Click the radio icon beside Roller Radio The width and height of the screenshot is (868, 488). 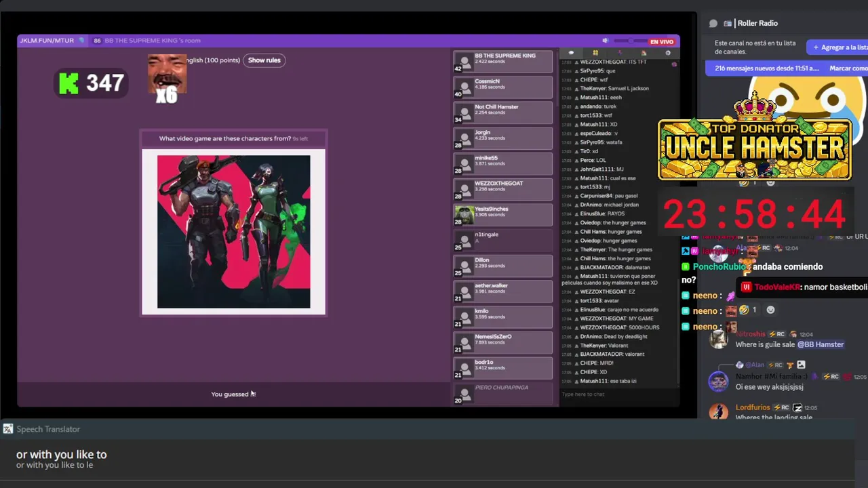click(728, 23)
